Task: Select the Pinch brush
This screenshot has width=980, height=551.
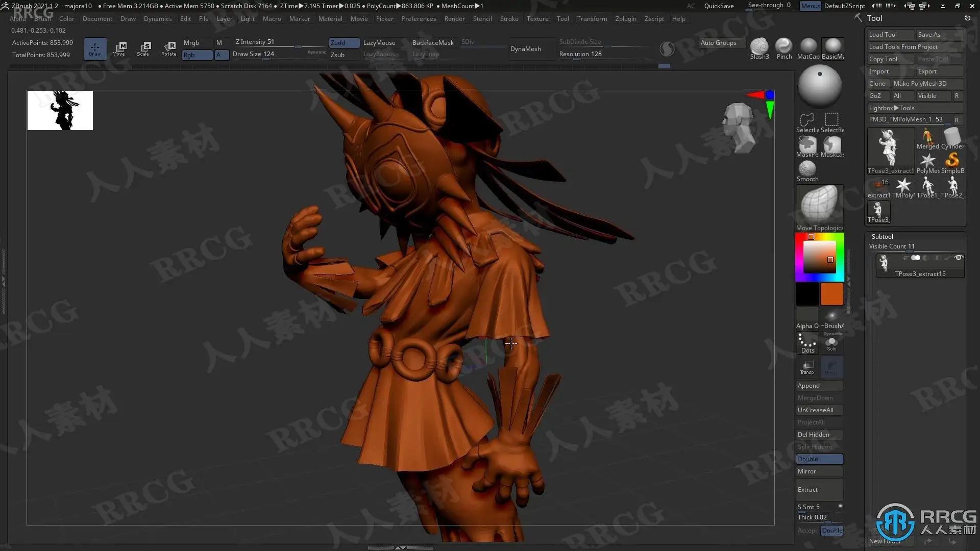Action: tap(784, 49)
